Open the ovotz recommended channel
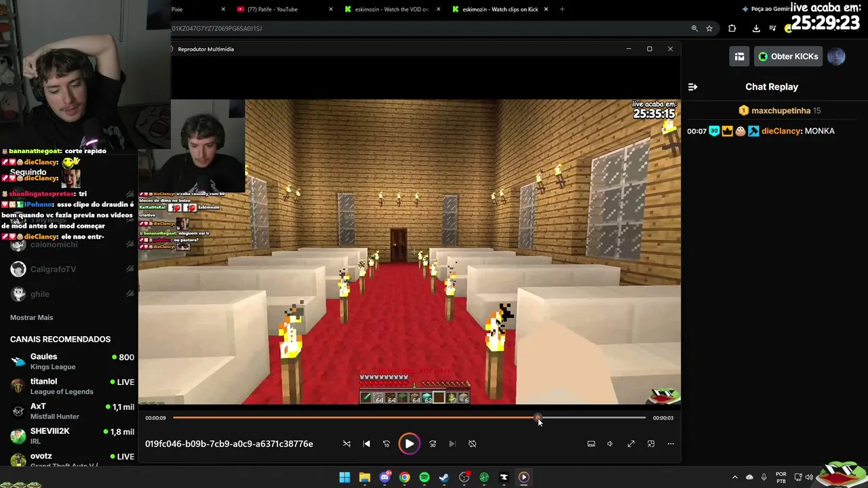Image resolution: width=868 pixels, height=488 pixels. [68, 459]
